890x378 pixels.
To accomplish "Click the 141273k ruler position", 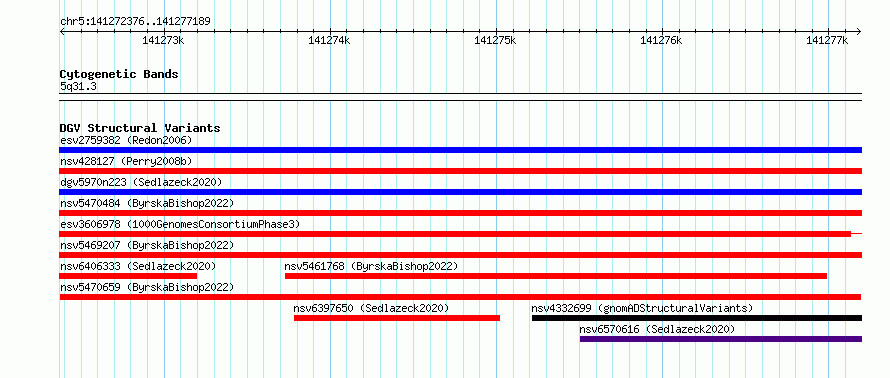I will 163,40.
